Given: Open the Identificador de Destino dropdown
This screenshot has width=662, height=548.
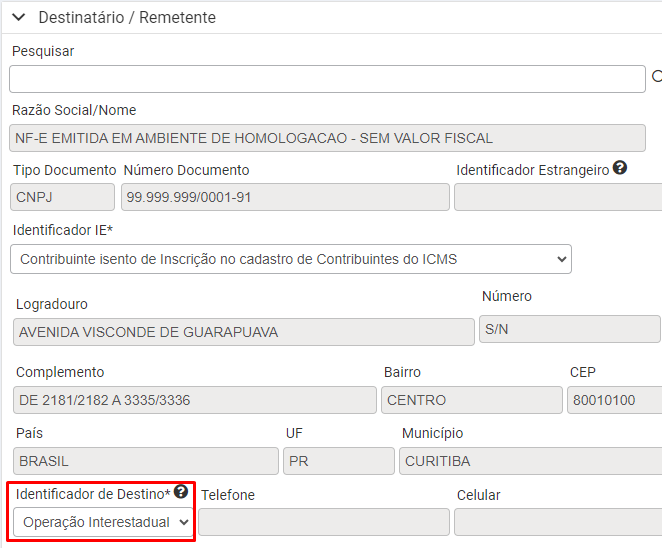Looking at the screenshot, I should coord(103,522).
